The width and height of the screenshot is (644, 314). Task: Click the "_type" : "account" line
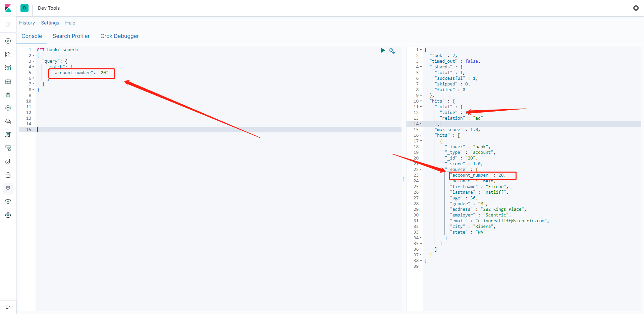pyautogui.click(x=470, y=152)
